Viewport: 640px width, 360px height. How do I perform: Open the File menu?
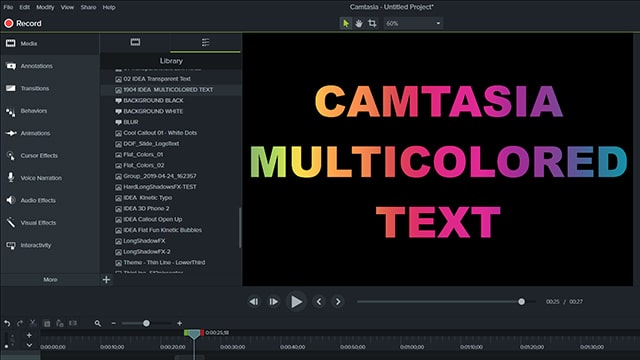point(8,7)
